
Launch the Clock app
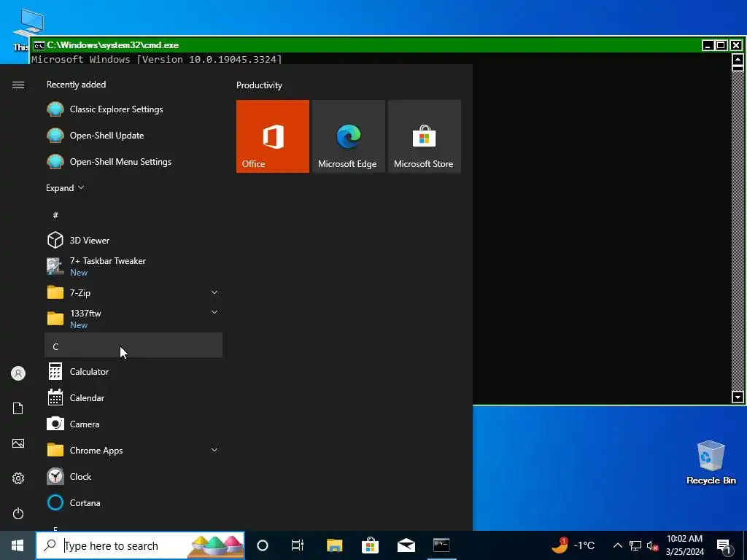point(133,476)
